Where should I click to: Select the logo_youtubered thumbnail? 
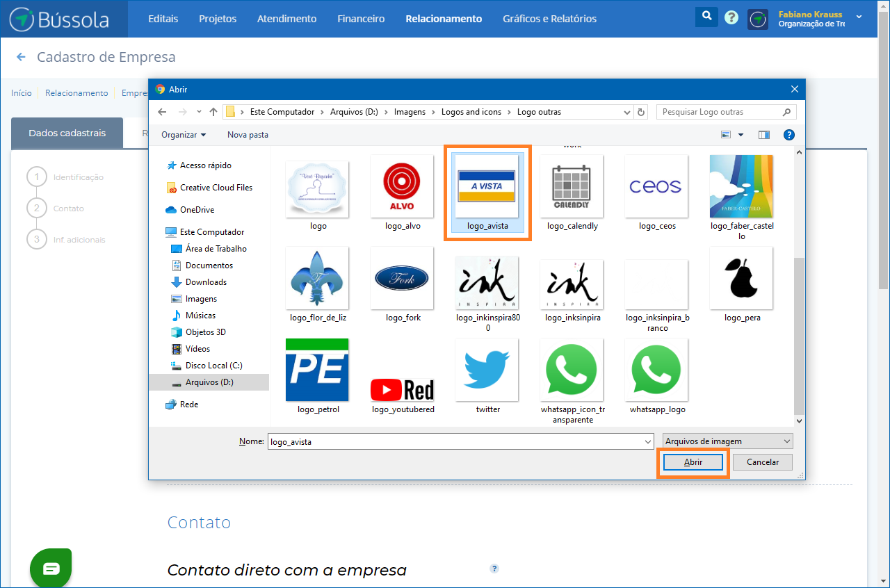[403, 389]
